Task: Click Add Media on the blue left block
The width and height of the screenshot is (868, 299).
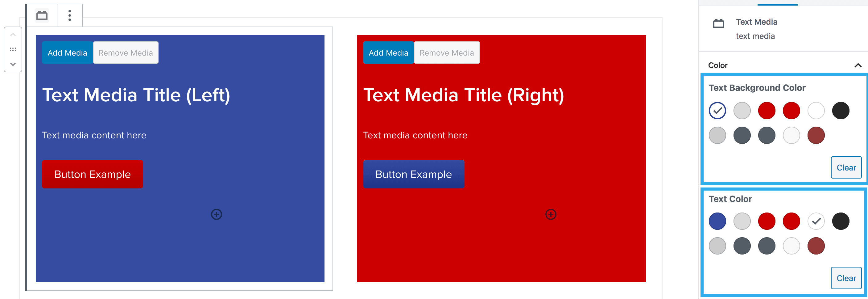Action: [x=67, y=52]
